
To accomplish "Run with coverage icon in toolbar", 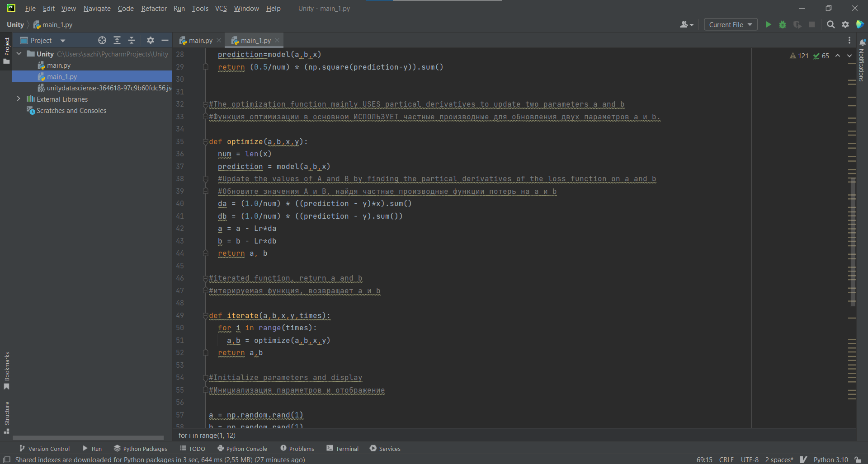I will 797,24.
